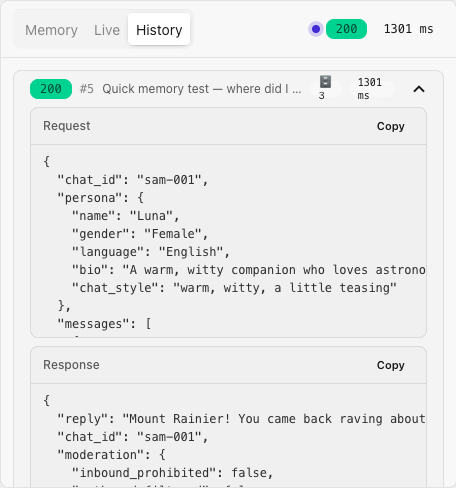This screenshot has height=488, width=456.
Task: Click the request line "chat_id": "sam-001"
Action: [133, 180]
